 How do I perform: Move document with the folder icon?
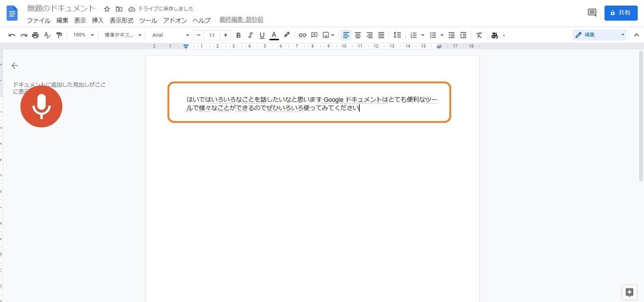click(x=119, y=9)
